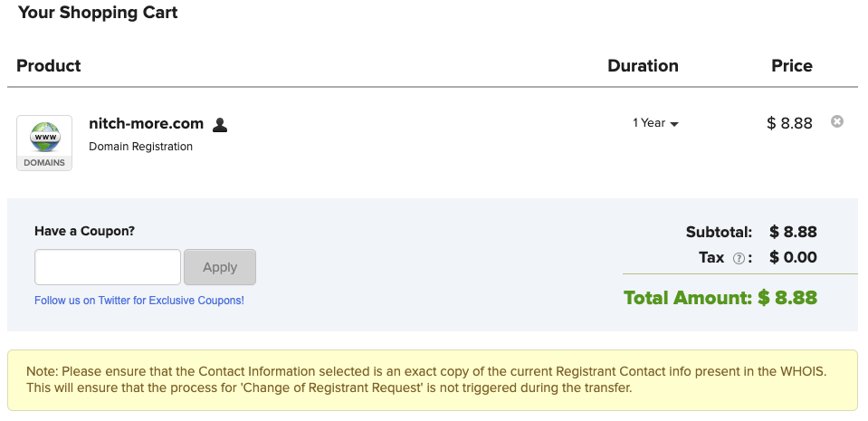
Task: Click the yellow WHOIS contact note box
Action: coord(433,380)
